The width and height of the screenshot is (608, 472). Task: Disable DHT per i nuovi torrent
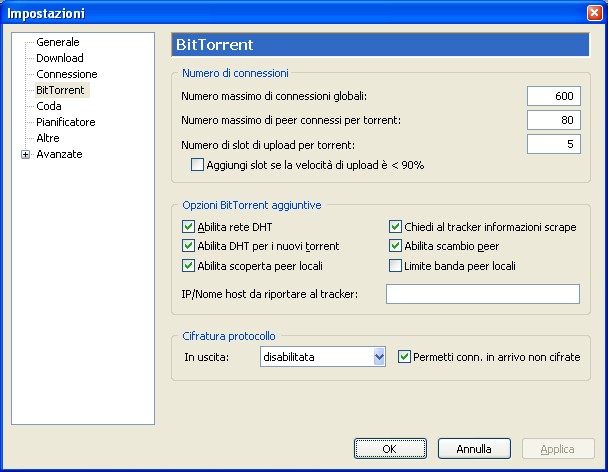click(x=189, y=246)
